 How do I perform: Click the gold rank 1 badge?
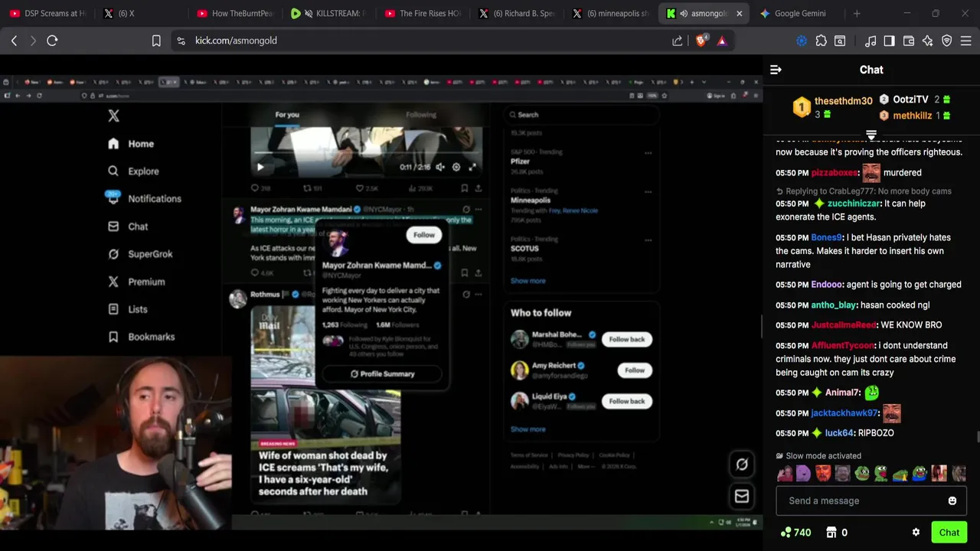[x=801, y=107]
